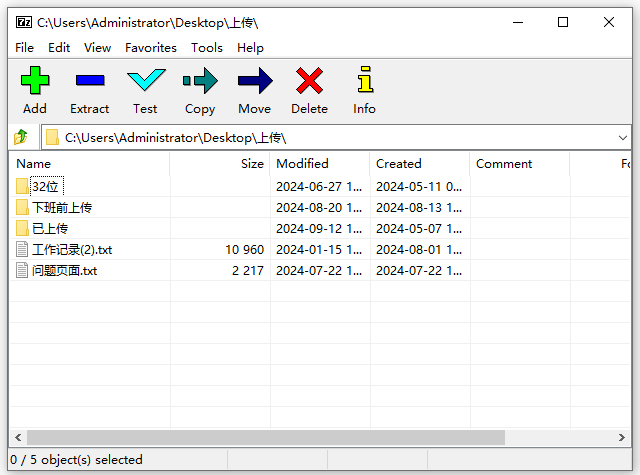
Task: Run the Test checkmark tool
Action: pos(146,80)
